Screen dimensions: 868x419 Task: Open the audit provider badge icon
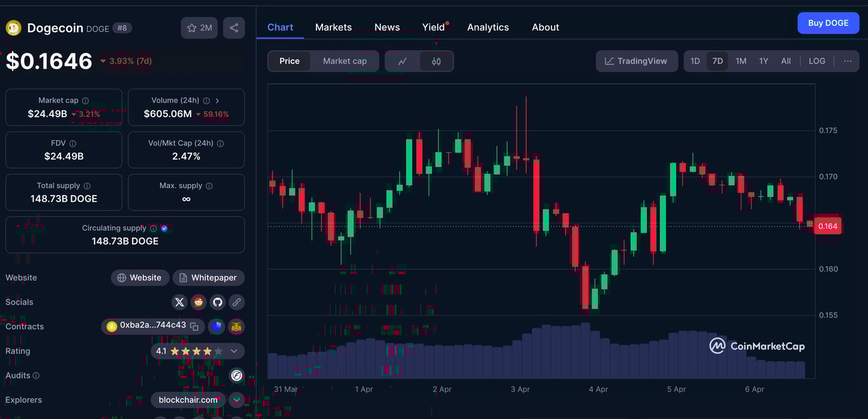point(236,376)
